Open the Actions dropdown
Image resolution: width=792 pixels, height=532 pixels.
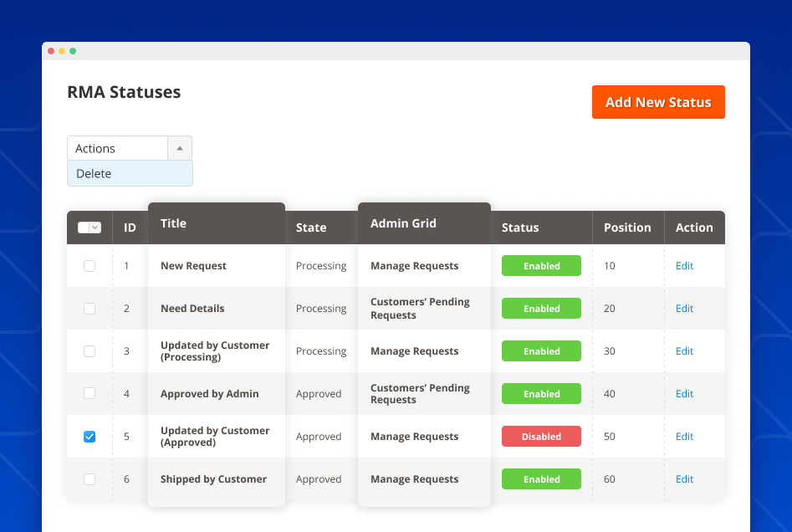click(x=117, y=148)
